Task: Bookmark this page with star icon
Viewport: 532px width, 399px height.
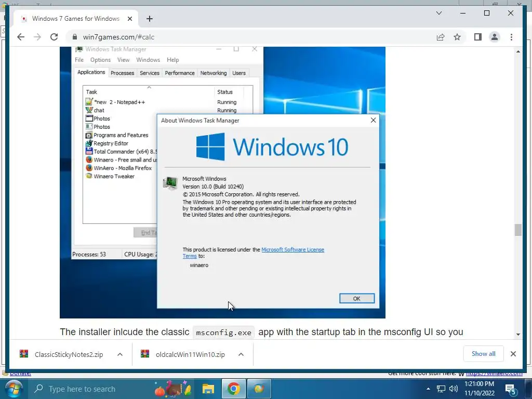Action: click(457, 37)
